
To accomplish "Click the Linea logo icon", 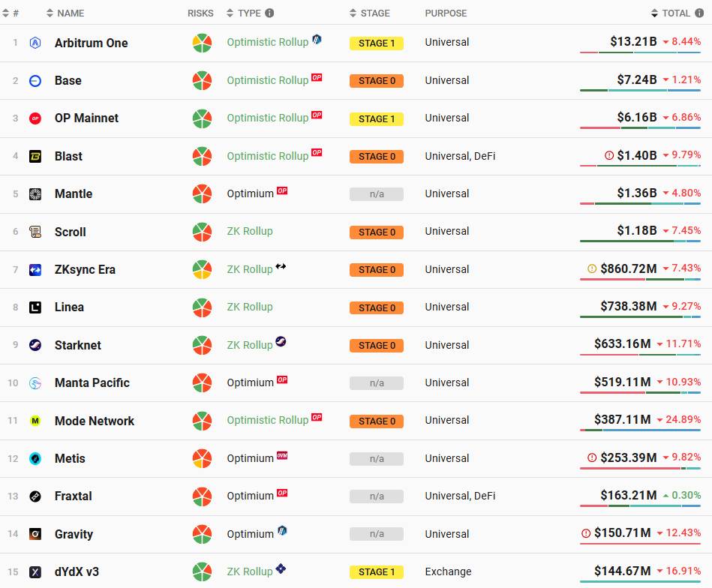I will coord(35,307).
